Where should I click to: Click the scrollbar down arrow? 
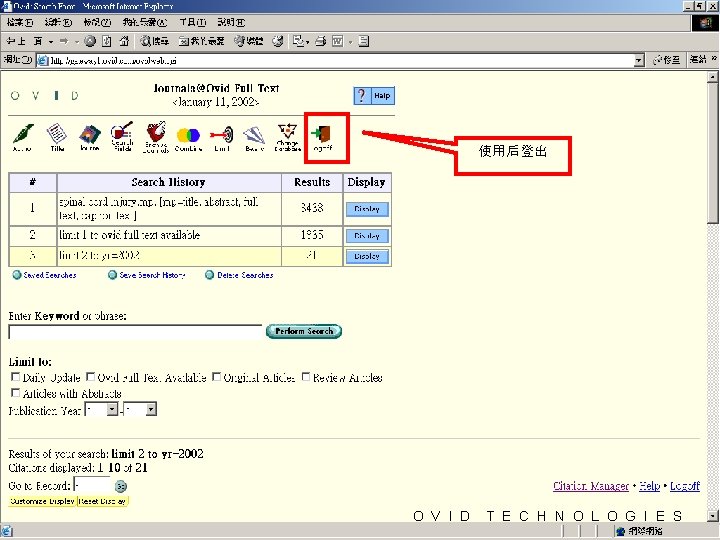(x=712, y=515)
